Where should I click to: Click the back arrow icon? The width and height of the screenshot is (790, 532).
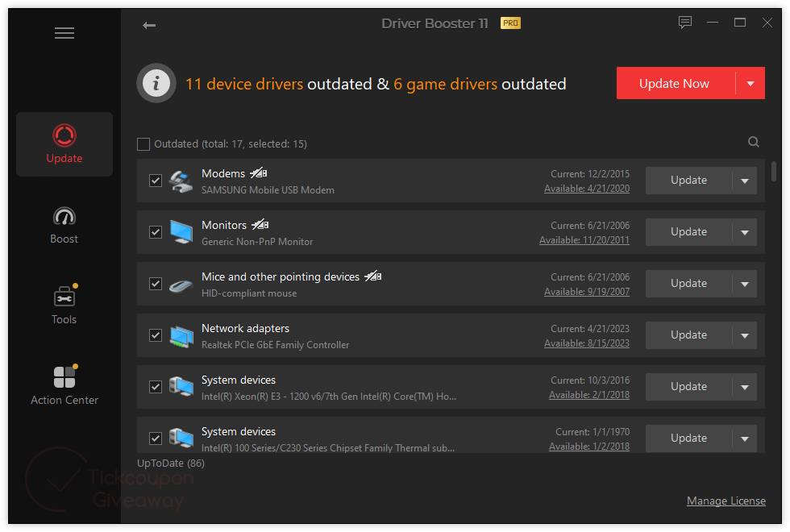[149, 25]
